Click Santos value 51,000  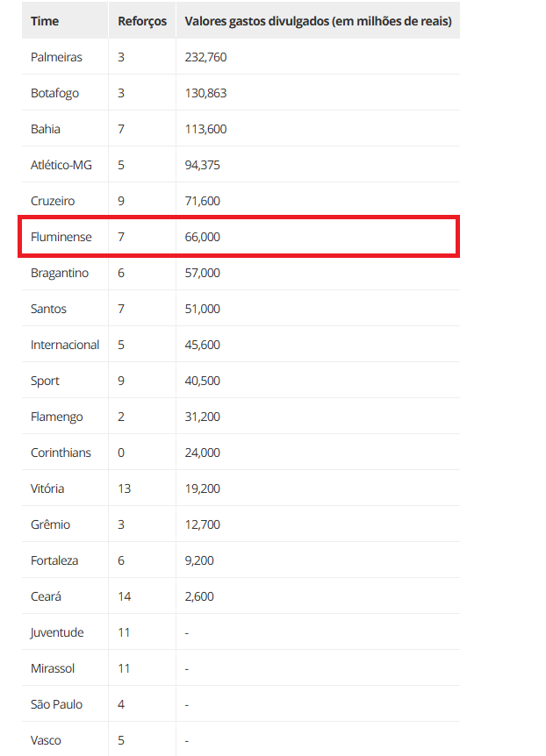point(202,309)
